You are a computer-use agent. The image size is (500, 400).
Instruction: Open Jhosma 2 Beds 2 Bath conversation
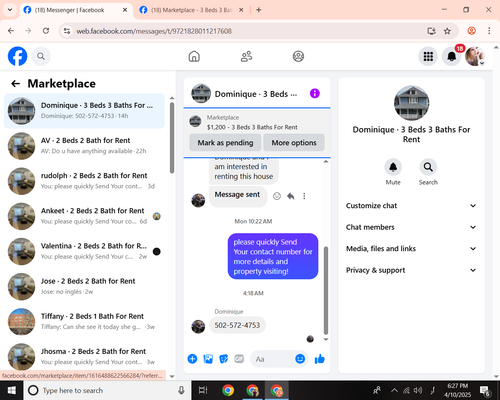(84, 357)
